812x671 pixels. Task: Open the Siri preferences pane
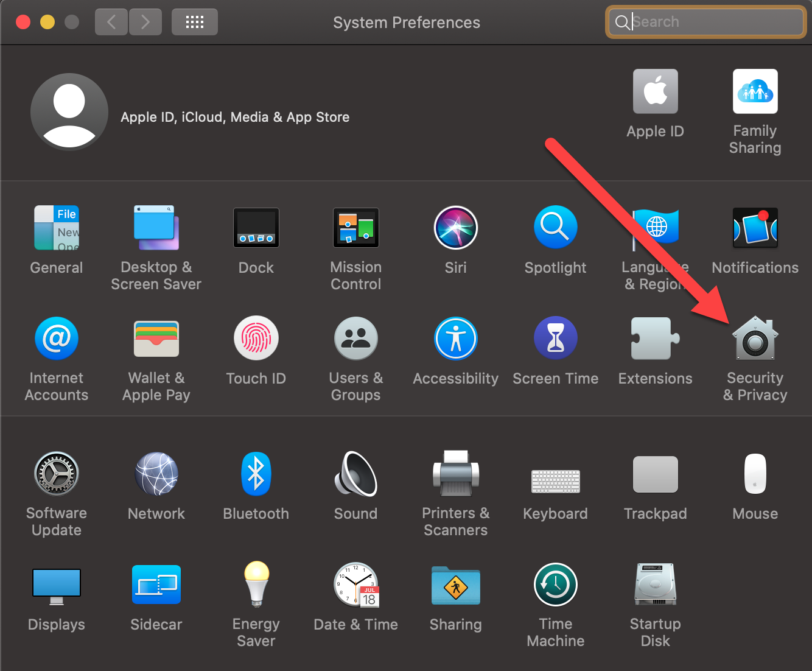(456, 228)
